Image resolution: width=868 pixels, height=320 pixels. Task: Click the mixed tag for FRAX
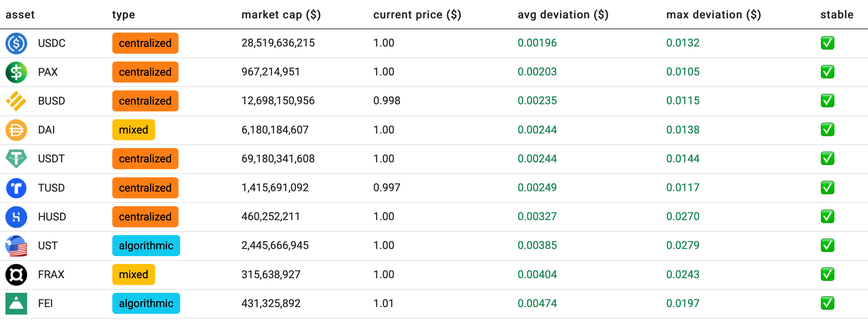[133, 274]
